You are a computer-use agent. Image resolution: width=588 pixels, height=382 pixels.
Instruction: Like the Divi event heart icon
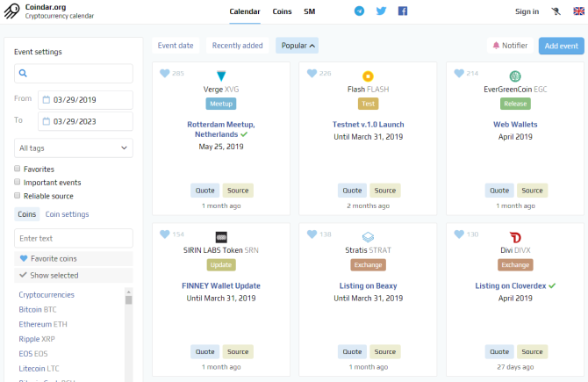pyautogui.click(x=459, y=234)
